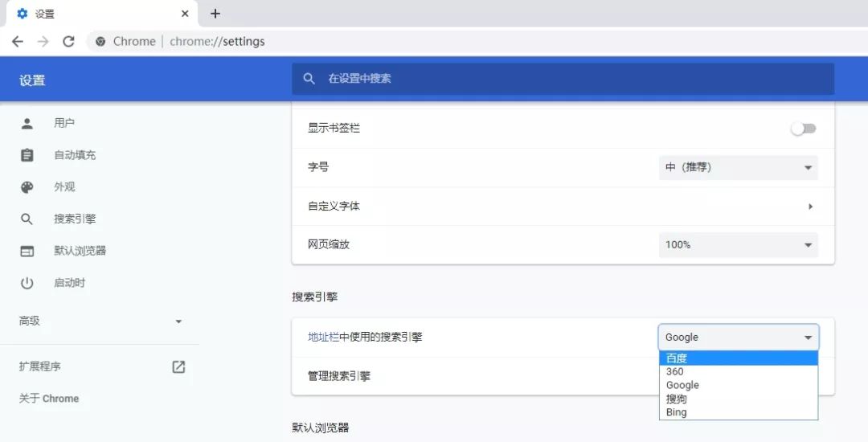Click the forward navigation arrow
Viewport: 868px width, 442px height.
pos(43,42)
